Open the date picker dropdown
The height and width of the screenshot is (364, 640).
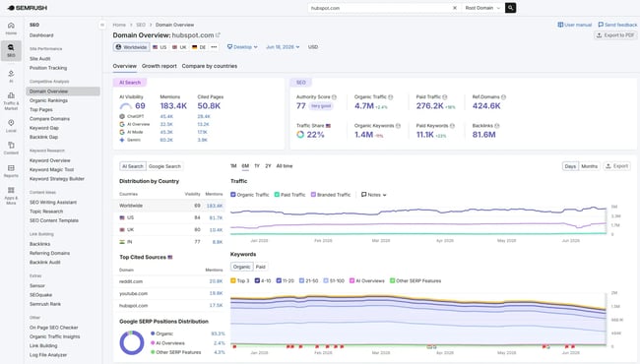pos(283,47)
